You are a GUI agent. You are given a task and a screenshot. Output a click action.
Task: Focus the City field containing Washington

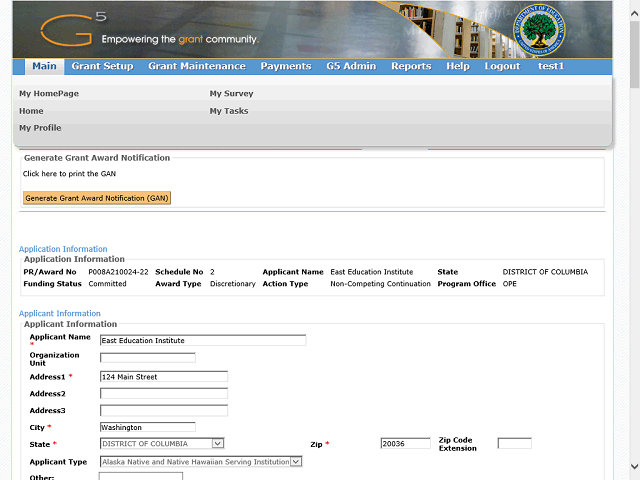pyautogui.click(x=148, y=427)
